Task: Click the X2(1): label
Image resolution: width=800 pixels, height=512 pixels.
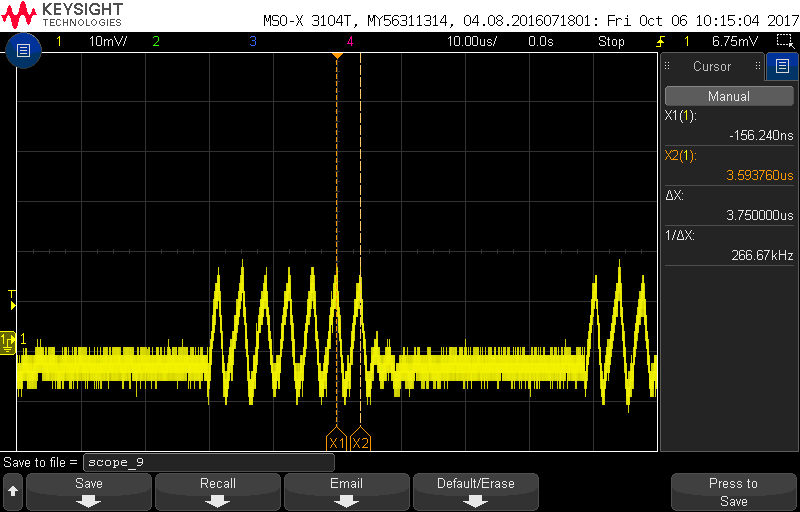Action: (x=681, y=156)
